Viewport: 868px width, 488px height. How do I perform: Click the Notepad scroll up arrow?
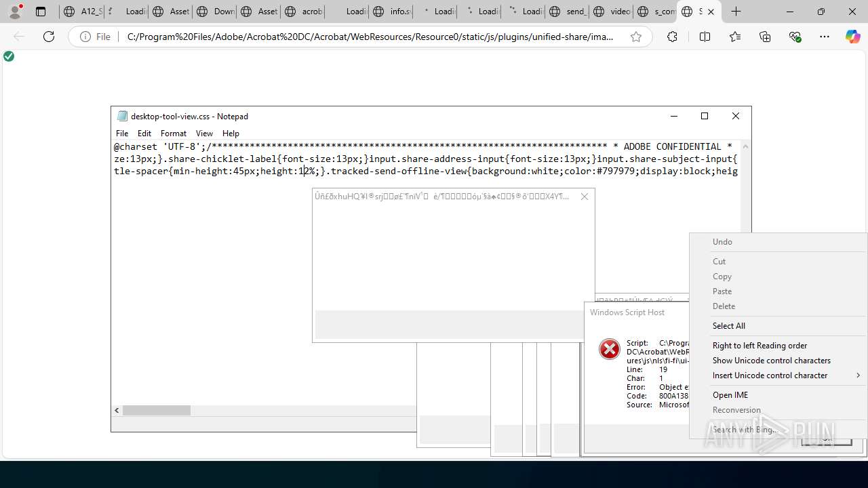pyautogui.click(x=745, y=146)
